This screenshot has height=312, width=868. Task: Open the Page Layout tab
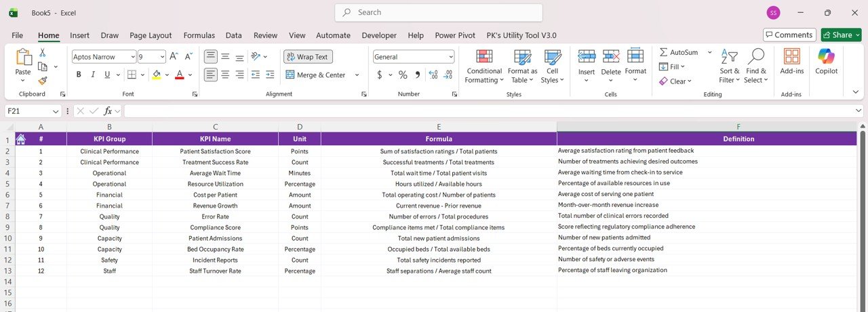pyautogui.click(x=151, y=35)
